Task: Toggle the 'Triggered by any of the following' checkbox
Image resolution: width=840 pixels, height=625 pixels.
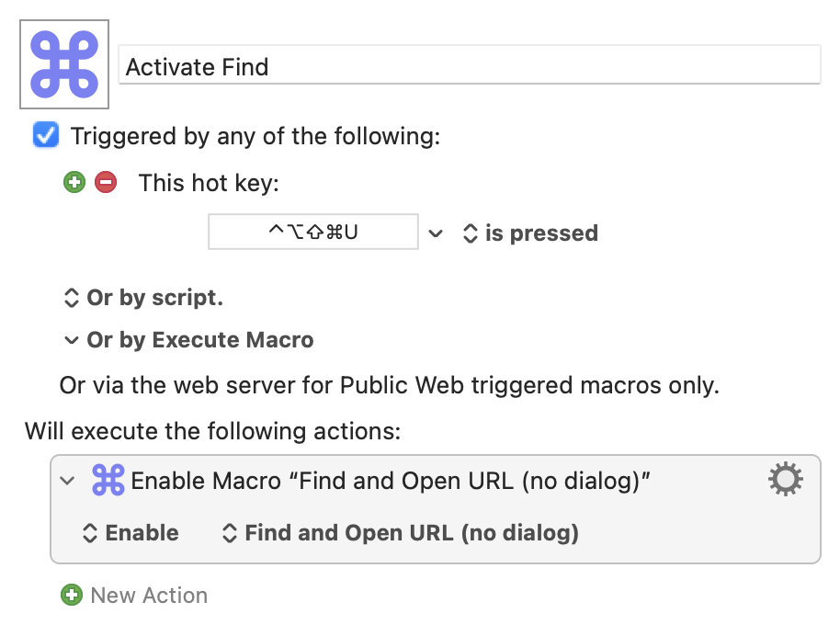Action: pos(46,134)
